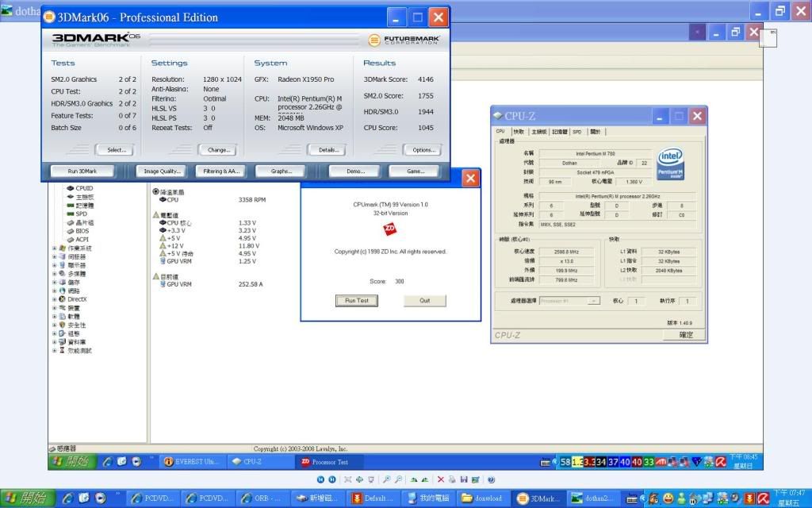Switch to the EVEREST taskbar button
This screenshot has height=508, width=812.
(190, 461)
